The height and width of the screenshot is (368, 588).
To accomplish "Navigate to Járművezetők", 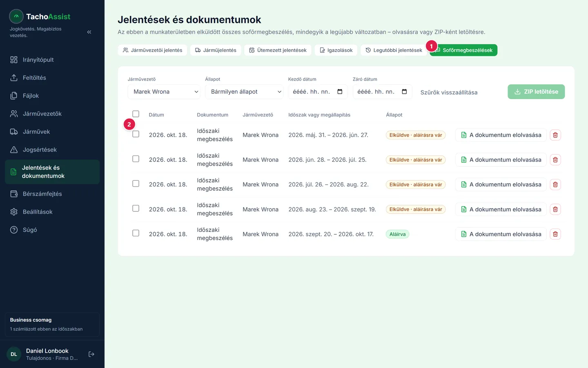I will 52,114.
